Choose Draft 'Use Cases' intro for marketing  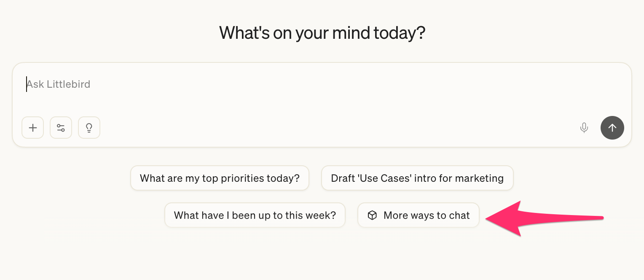(x=417, y=178)
